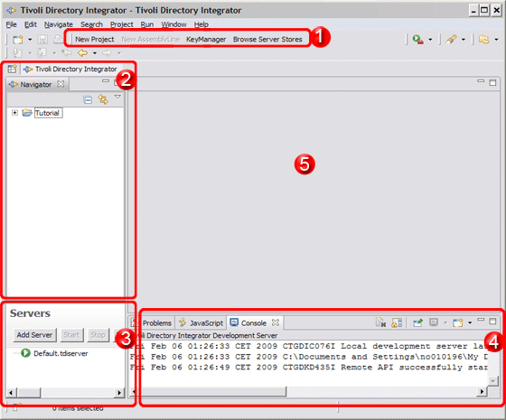Open the Back history dropdown arrow

[95, 53]
